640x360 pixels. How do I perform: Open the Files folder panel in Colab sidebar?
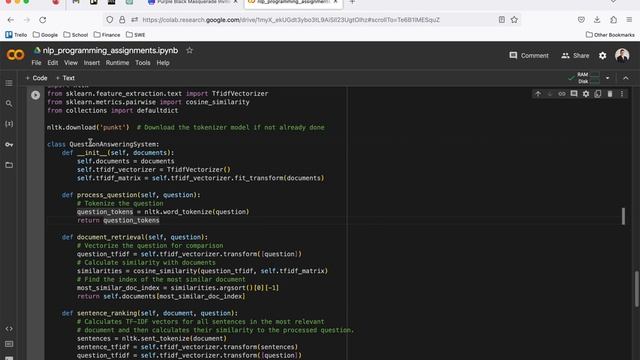[x=9, y=165]
